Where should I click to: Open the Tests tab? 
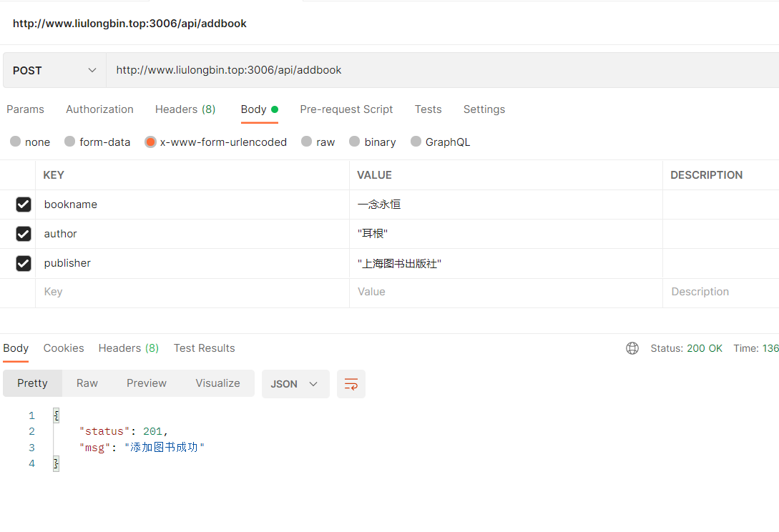click(428, 109)
